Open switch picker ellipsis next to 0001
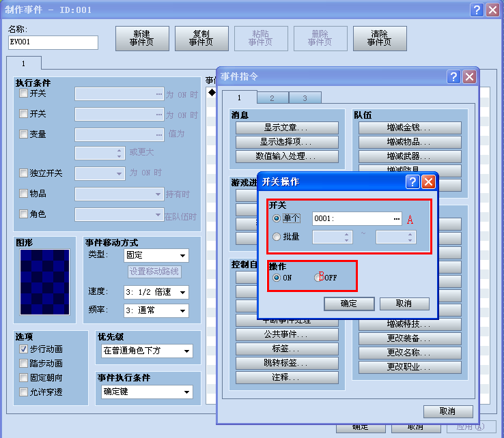 point(397,219)
